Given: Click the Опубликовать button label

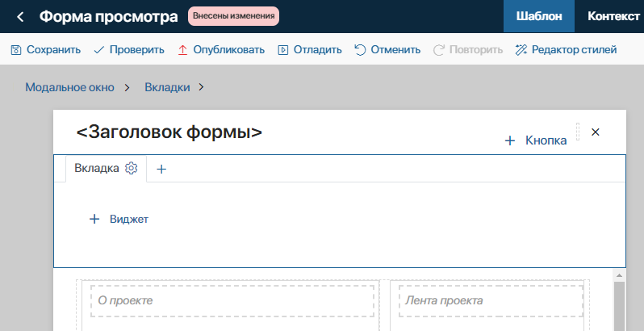Looking at the screenshot, I should point(228,50).
